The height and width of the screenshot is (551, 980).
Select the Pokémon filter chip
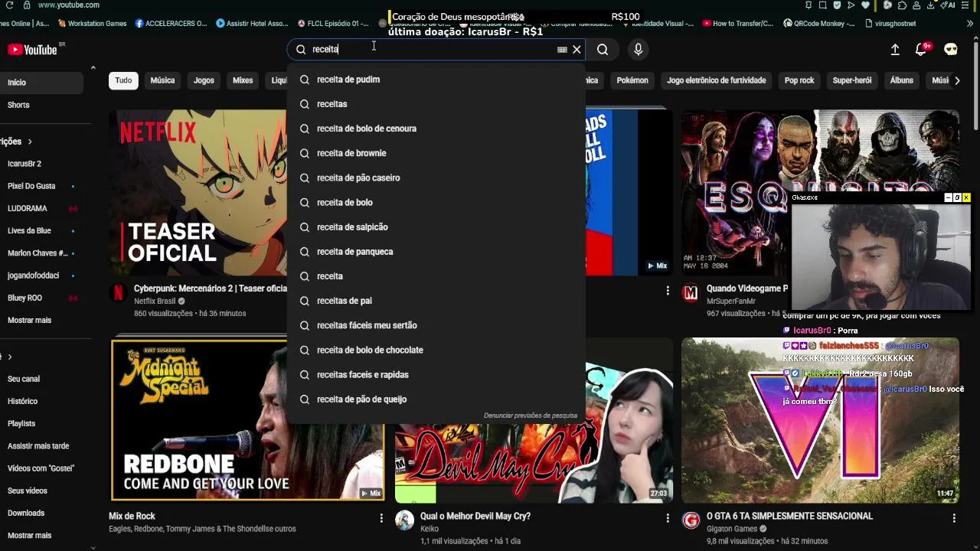click(x=632, y=80)
